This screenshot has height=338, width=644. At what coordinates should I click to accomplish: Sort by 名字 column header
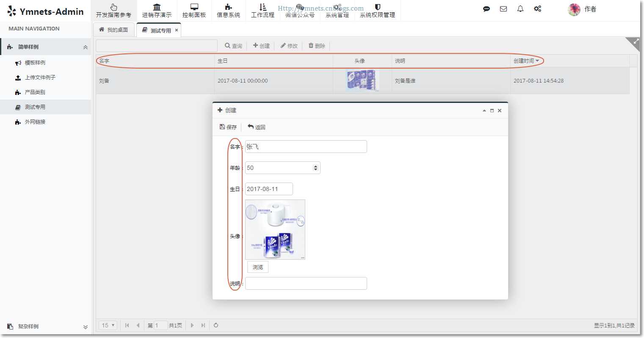[x=155, y=61]
